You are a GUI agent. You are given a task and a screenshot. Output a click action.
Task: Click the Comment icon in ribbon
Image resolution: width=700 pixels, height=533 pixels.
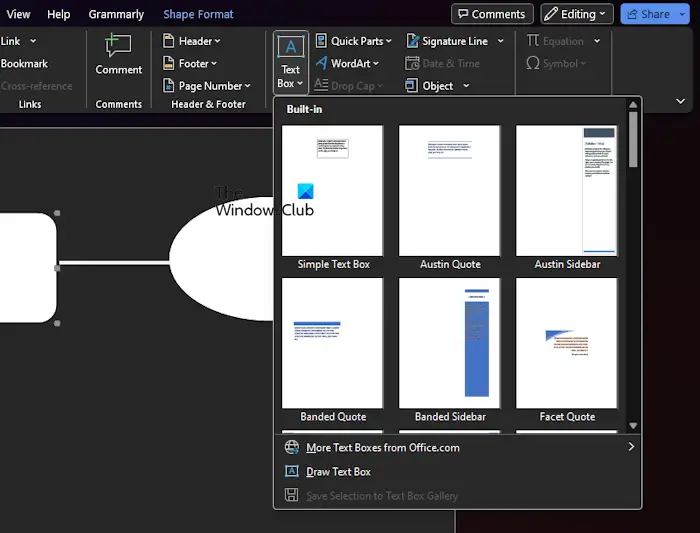pos(118,46)
